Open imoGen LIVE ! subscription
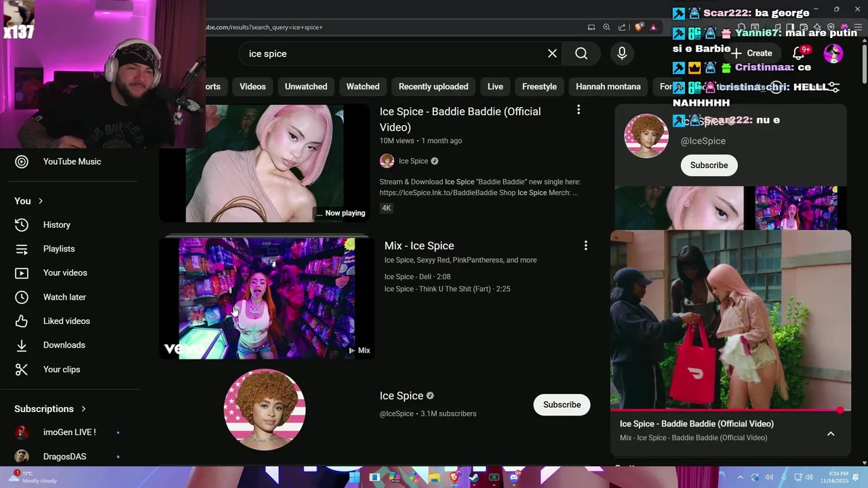Viewport: 868px width, 488px height. (x=69, y=432)
